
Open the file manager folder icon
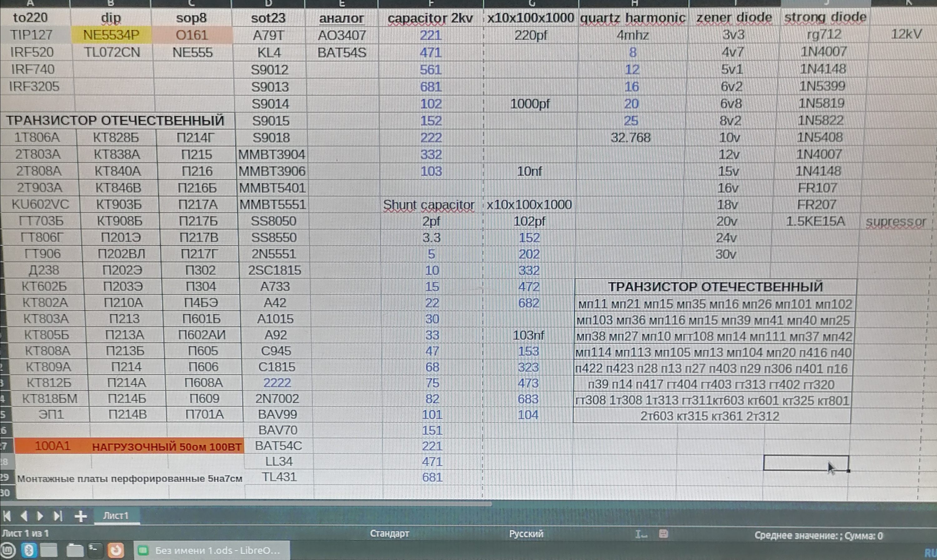[74, 551]
